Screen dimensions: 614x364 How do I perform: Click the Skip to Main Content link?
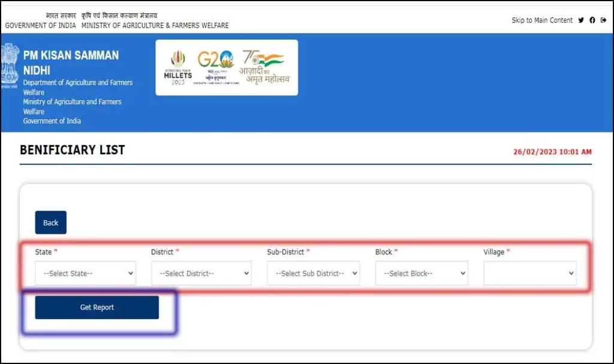(541, 20)
